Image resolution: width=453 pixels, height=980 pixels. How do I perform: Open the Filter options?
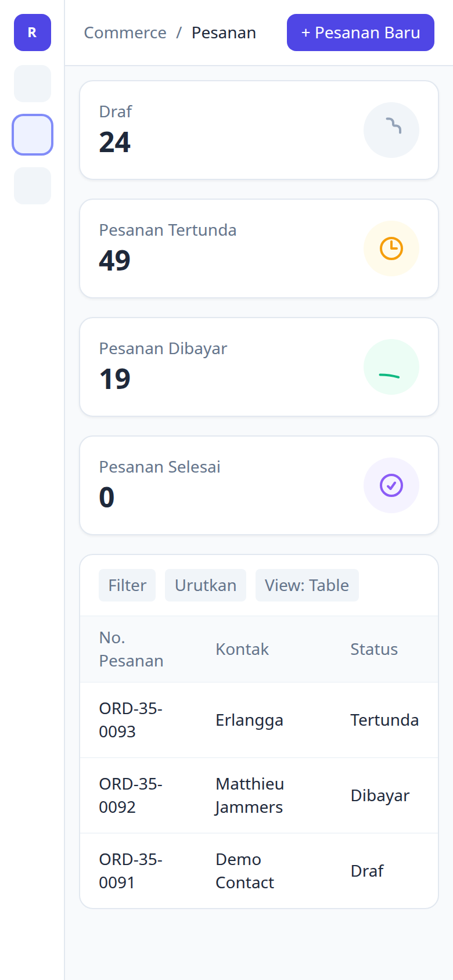127,585
